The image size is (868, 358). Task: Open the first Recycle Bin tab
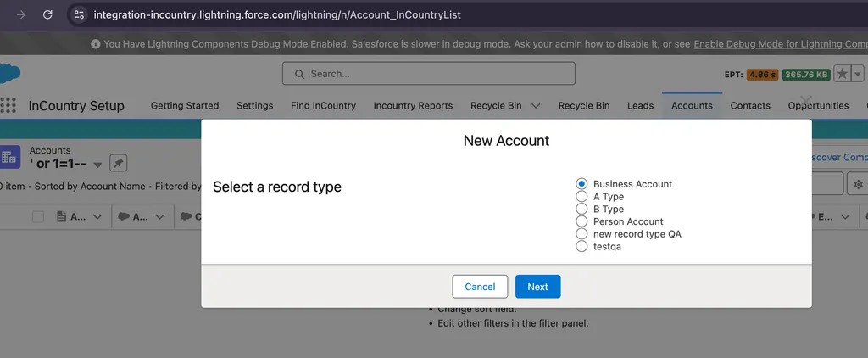pos(496,105)
